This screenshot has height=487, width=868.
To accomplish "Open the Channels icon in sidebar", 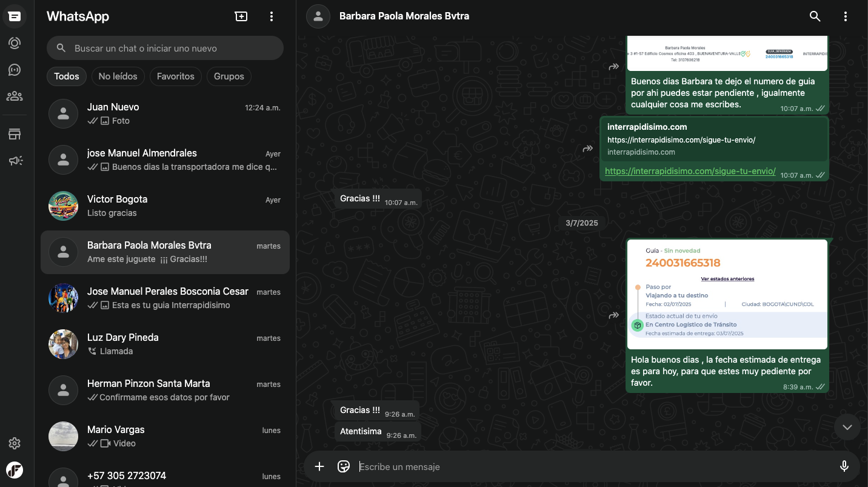I will pos(15,70).
